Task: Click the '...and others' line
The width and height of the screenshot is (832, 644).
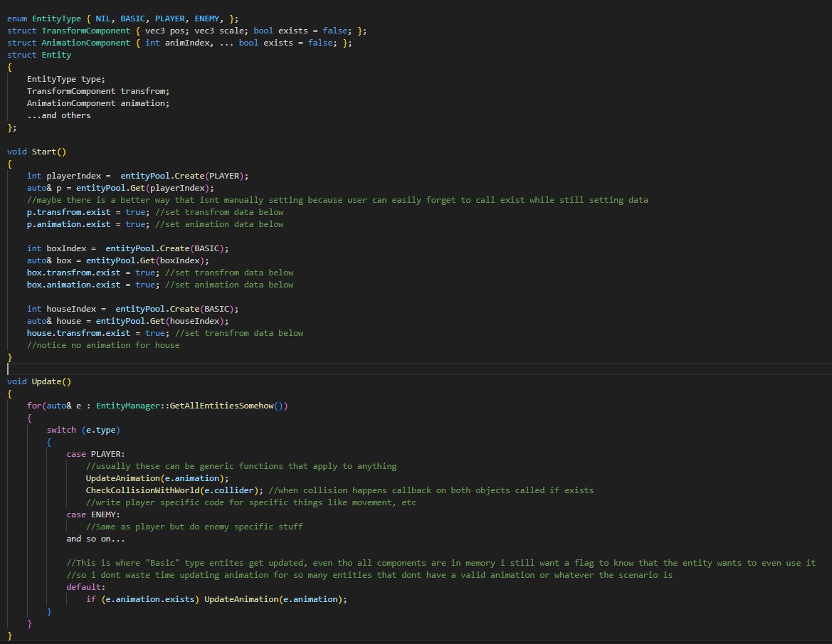Action: click(59, 116)
